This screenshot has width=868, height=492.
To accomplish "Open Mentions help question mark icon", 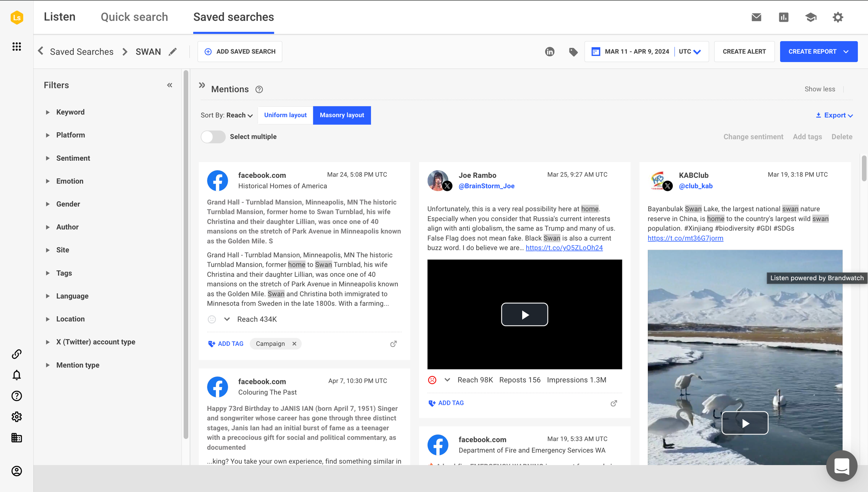I will pos(259,89).
